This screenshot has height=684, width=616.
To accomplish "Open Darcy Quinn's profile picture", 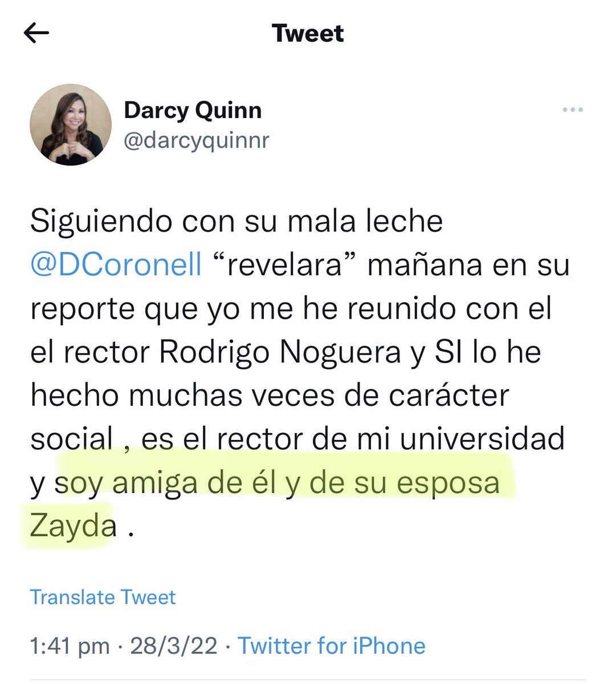I will pyautogui.click(x=71, y=125).
